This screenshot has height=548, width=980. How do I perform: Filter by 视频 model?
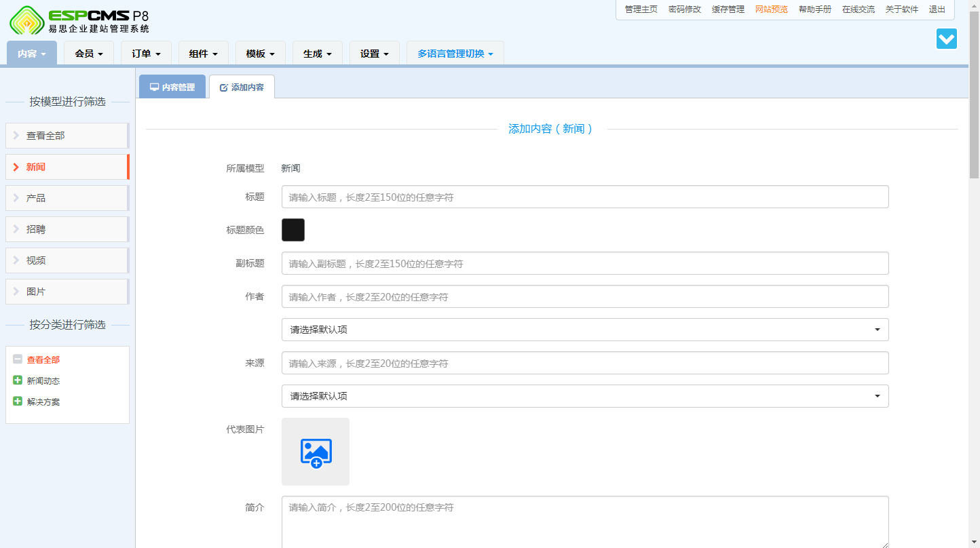[67, 260]
